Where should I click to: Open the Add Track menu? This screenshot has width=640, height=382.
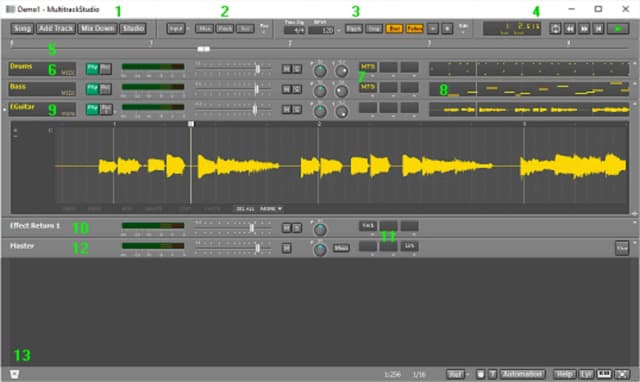(x=56, y=28)
